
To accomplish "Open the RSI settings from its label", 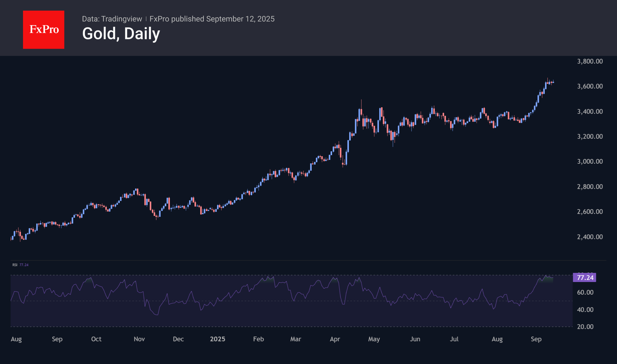I will (14, 265).
